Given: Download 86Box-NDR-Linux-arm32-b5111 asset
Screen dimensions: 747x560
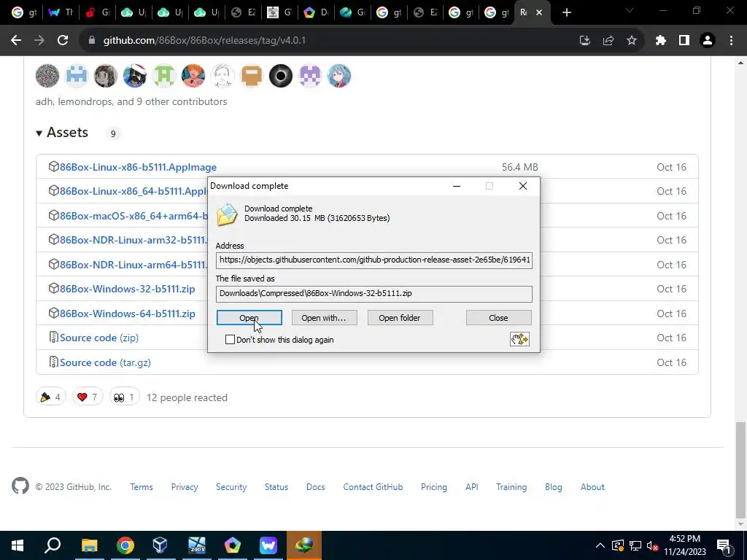Looking at the screenshot, I should [133, 240].
